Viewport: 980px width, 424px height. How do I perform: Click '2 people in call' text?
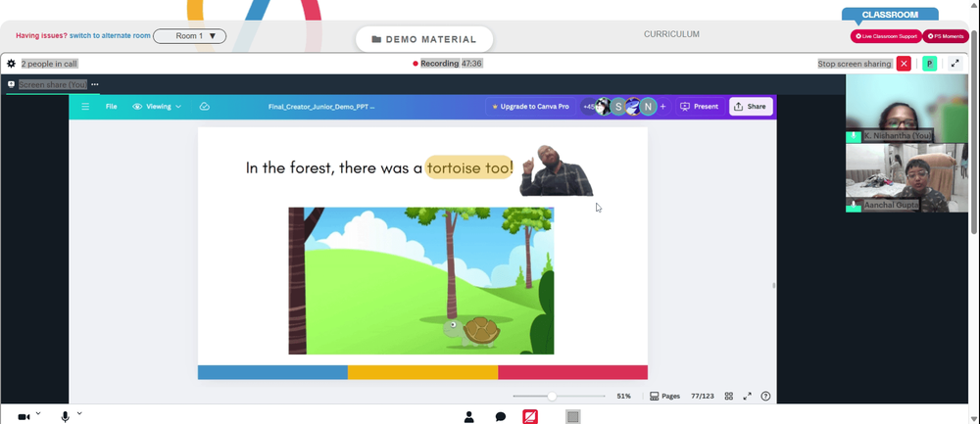tap(49, 64)
